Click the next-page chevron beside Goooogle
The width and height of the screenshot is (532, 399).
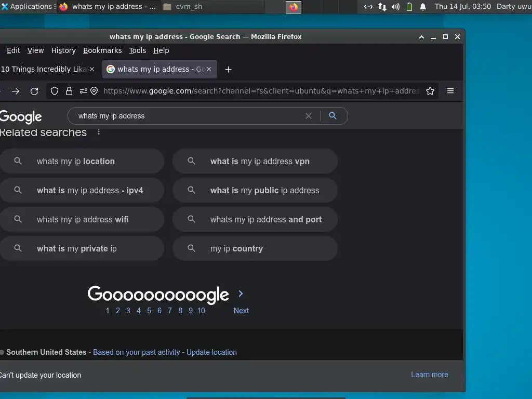[x=241, y=294]
